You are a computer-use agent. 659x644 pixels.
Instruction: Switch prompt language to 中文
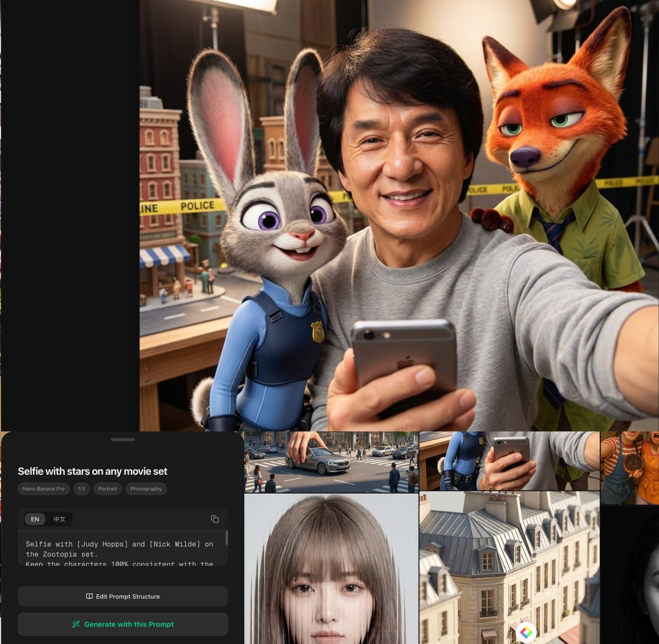[x=59, y=519]
